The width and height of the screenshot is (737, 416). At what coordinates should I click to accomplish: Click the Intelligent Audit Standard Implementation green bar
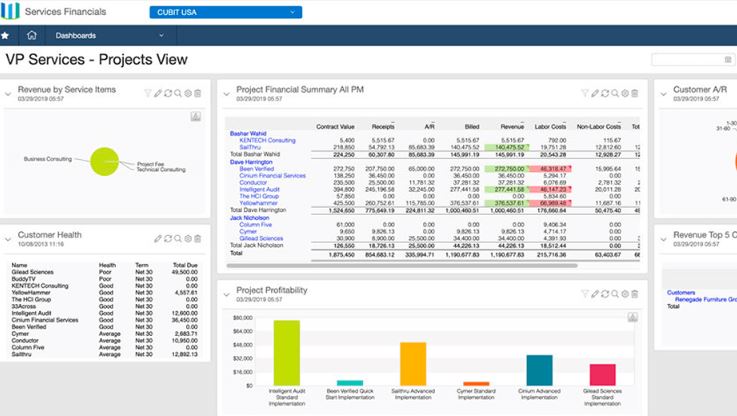coord(287,353)
